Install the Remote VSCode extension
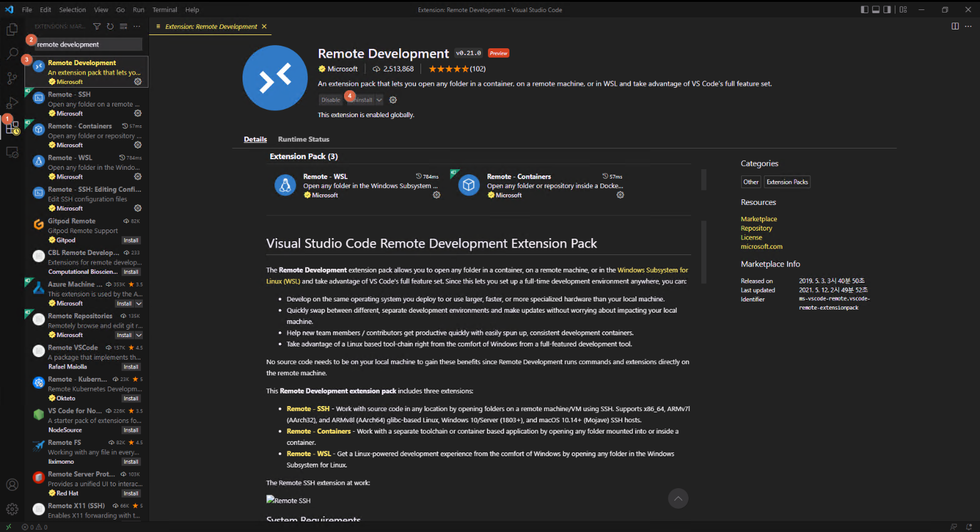The image size is (980, 532). click(x=131, y=367)
